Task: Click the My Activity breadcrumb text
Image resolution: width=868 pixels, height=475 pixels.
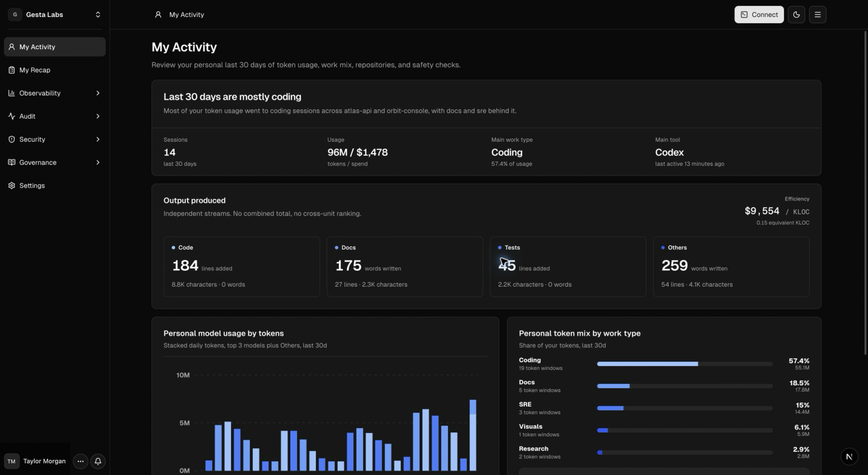Action: (187, 14)
